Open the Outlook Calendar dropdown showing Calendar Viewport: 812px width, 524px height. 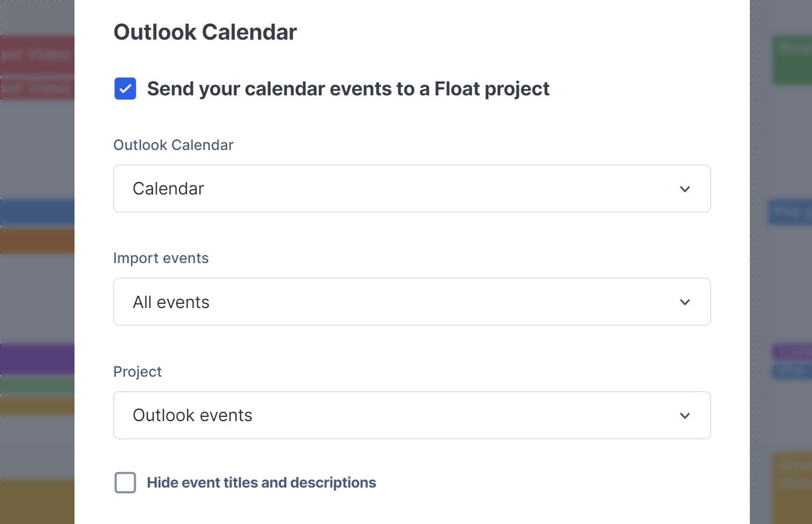coord(412,189)
